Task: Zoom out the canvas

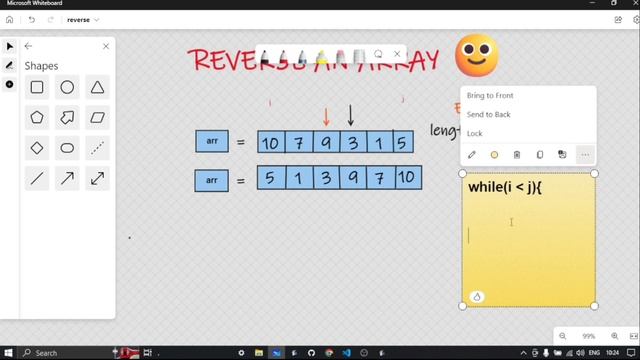Action: pyautogui.click(x=562, y=336)
